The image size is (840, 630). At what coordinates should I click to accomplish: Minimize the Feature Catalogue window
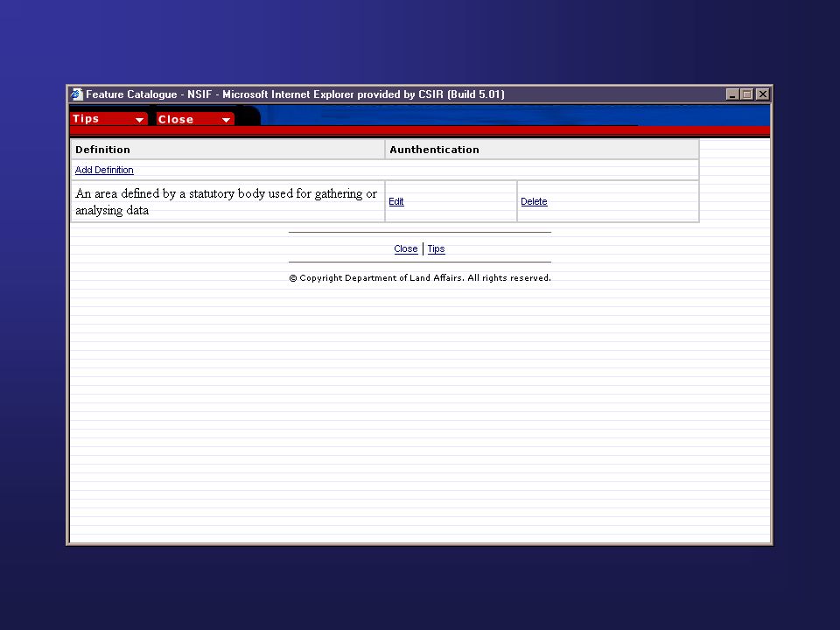(x=732, y=94)
